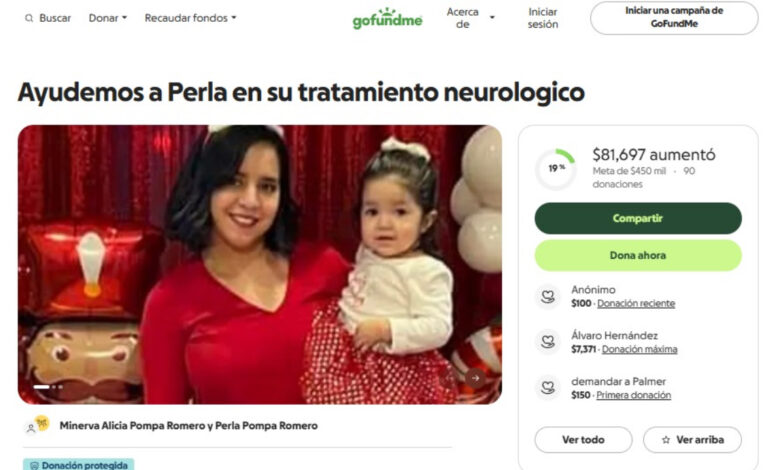Expand the Recaudar fondos dropdown
Screen dimensions: 780x470
(x=191, y=18)
